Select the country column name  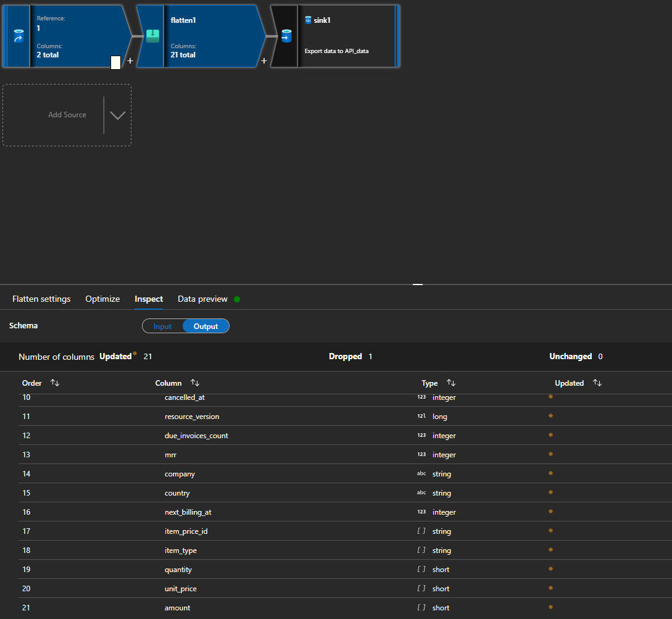[x=177, y=493]
